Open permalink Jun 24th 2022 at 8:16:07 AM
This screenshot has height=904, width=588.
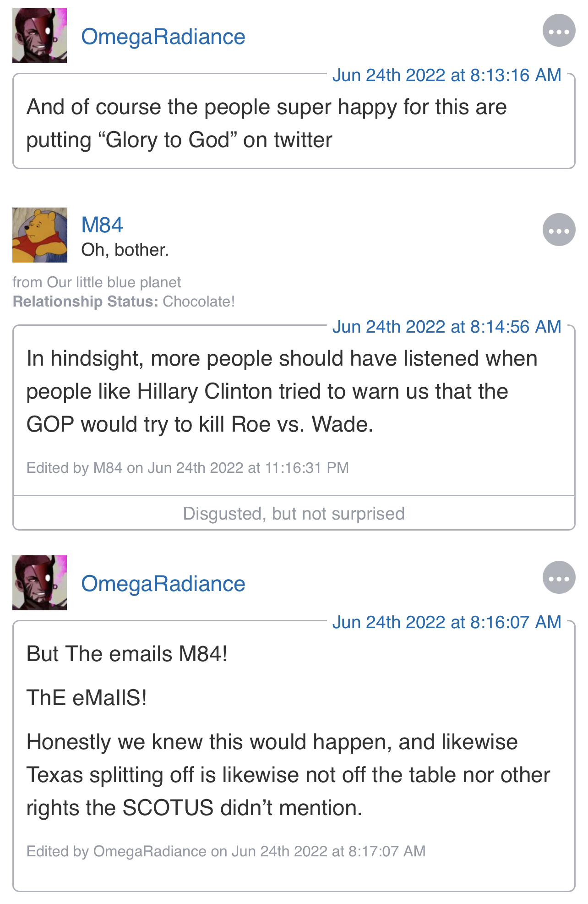[x=446, y=622]
